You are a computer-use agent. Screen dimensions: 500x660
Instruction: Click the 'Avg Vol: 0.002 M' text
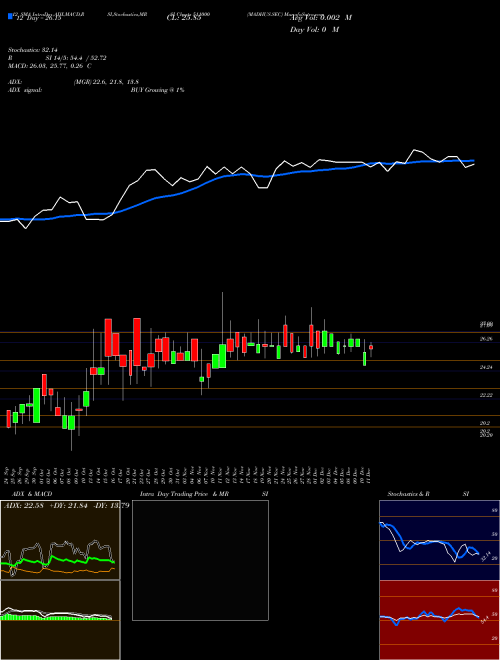tap(321, 18)
